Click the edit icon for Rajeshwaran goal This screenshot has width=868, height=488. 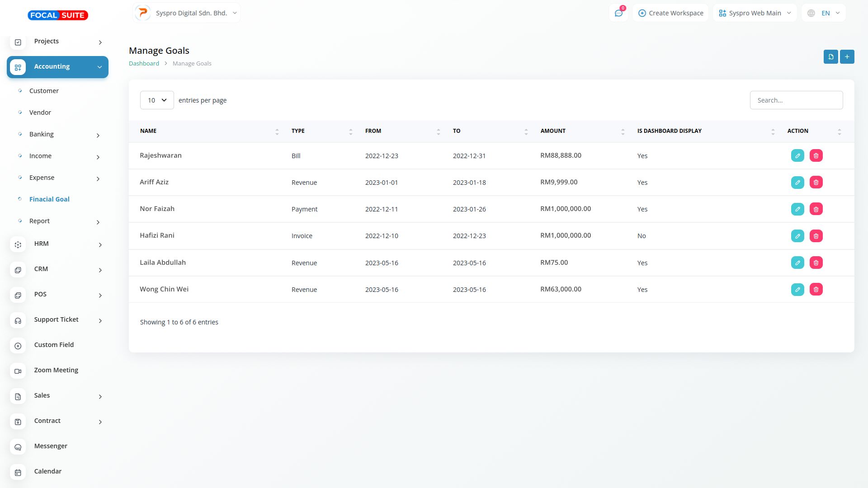(x=797, y=155)
